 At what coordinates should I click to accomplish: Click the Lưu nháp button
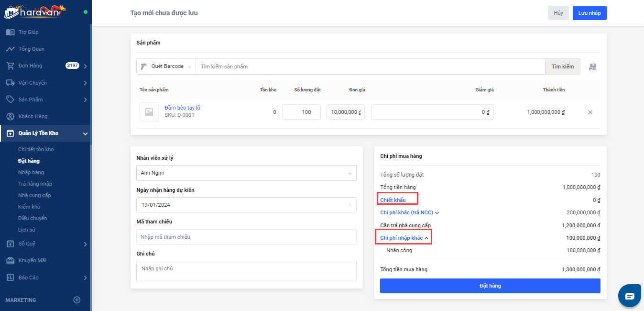(589, 13)
